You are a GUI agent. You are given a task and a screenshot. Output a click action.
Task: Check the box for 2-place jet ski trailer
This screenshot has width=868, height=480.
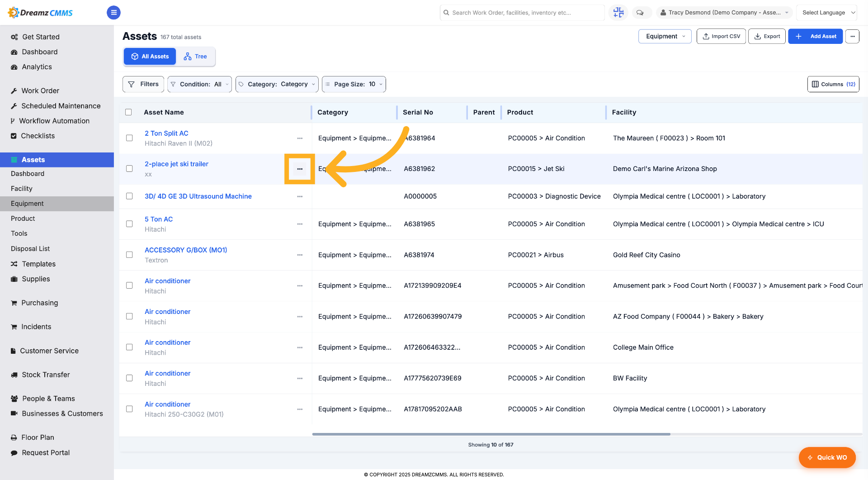click(x=129, y=169)
